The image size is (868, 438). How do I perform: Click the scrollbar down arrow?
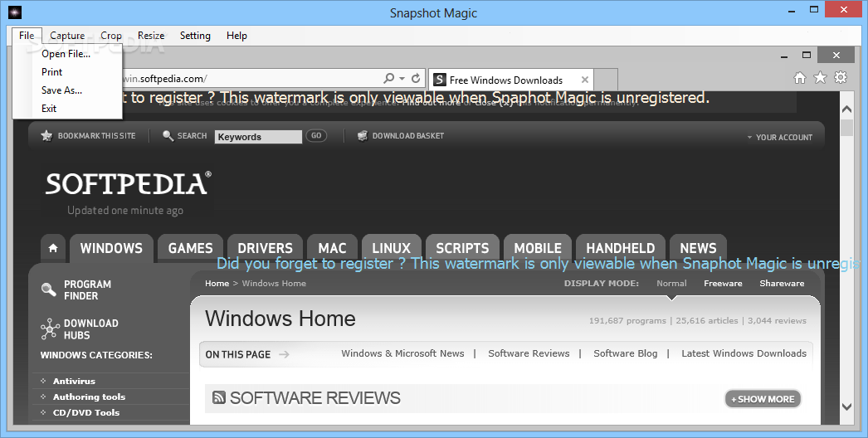847,406
